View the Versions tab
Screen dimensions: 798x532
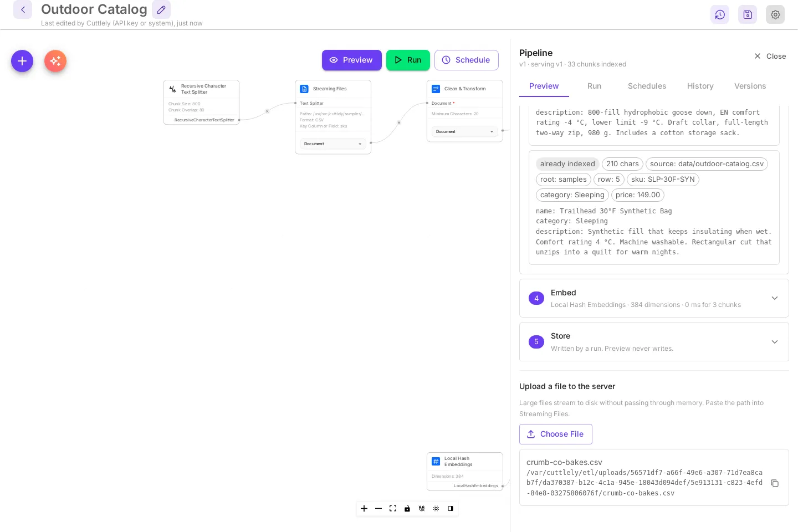750,86
